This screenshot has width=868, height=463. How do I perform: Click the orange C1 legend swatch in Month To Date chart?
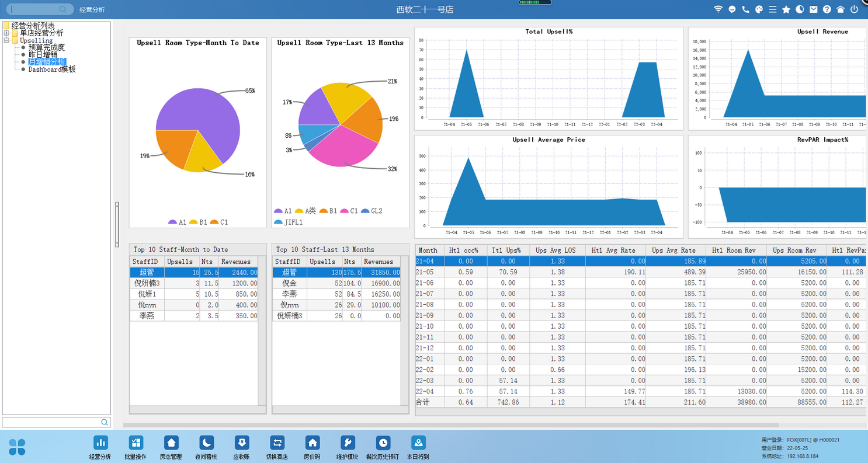coord(214,222)
